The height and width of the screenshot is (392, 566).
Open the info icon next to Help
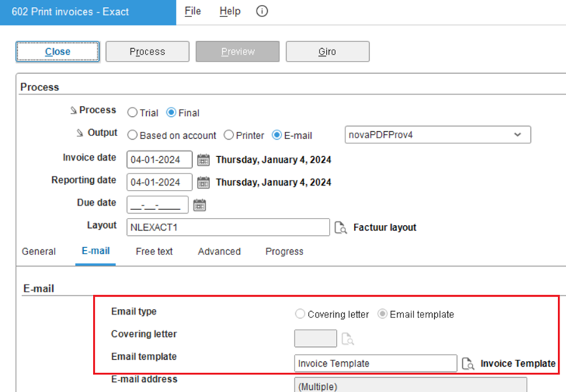[x=262, y=11]
